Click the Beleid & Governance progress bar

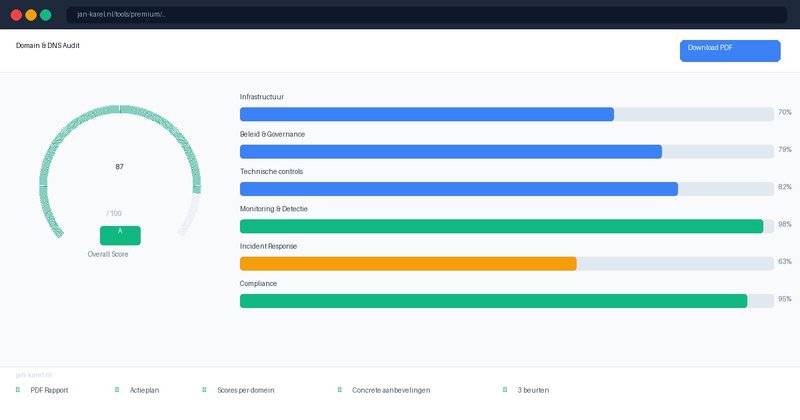coord(507,152)
